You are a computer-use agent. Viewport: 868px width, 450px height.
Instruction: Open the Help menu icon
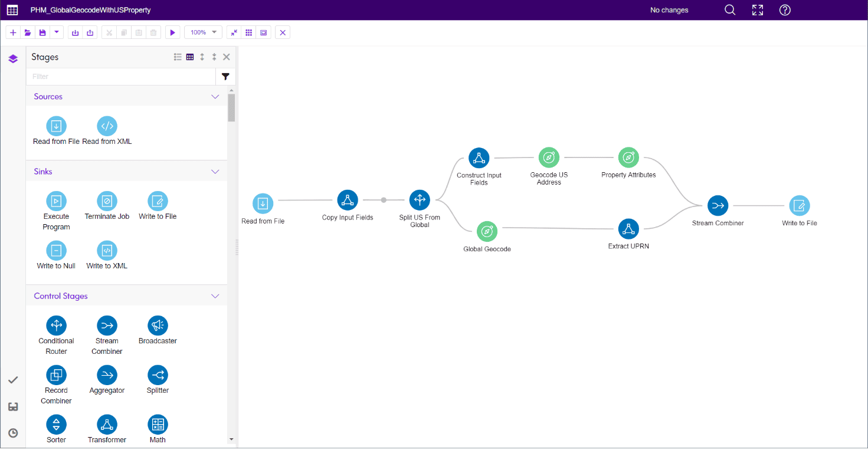coord(785,10)
